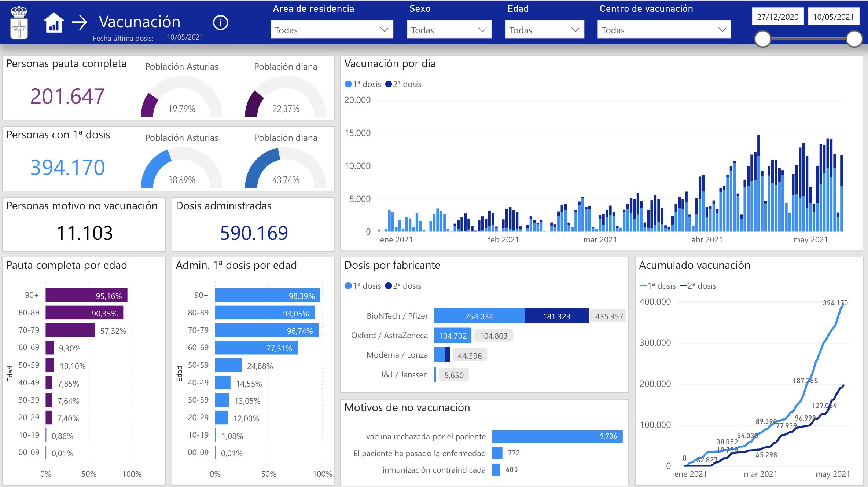This screenshot has height=487, width=868.
Task: Click the start date field 27/12/2020
Action: coord(778,17)
